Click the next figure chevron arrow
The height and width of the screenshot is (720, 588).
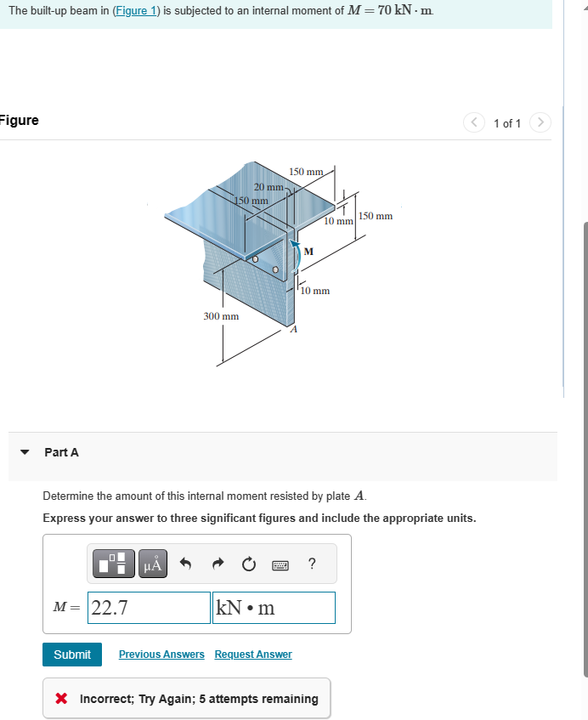pos(540,122)
